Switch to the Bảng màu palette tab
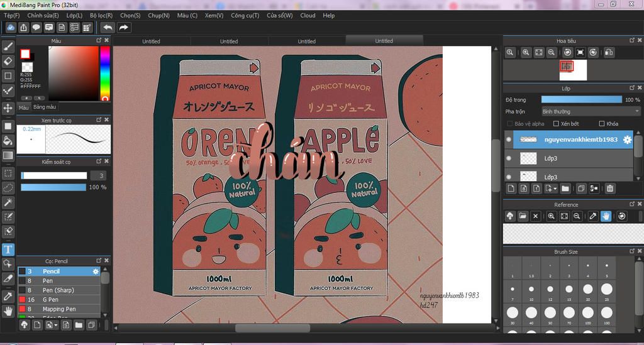 pos(45,107)
